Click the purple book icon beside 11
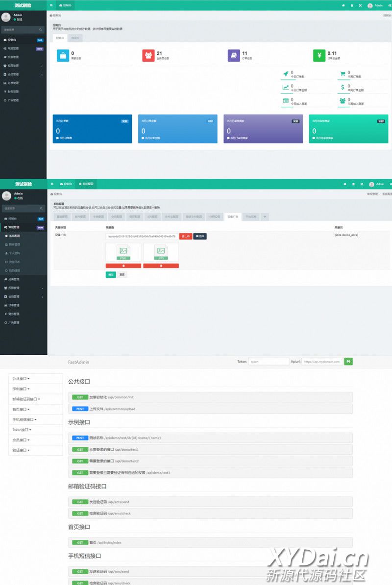This screenshot has height=585, width=392. click(234, 55)
